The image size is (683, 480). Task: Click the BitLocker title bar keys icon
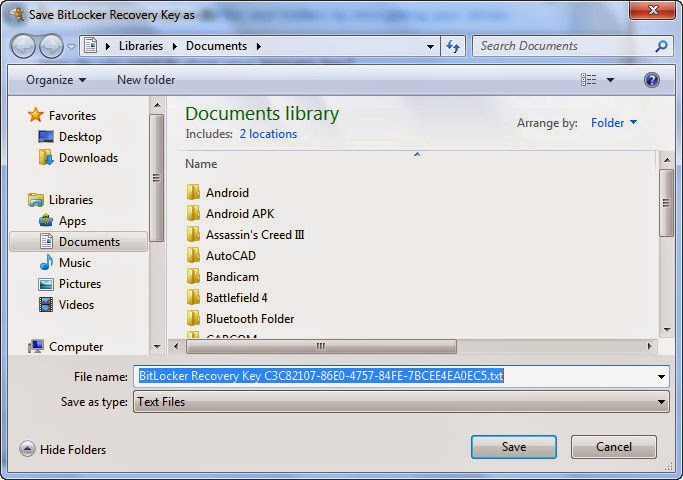click(17, 14)
